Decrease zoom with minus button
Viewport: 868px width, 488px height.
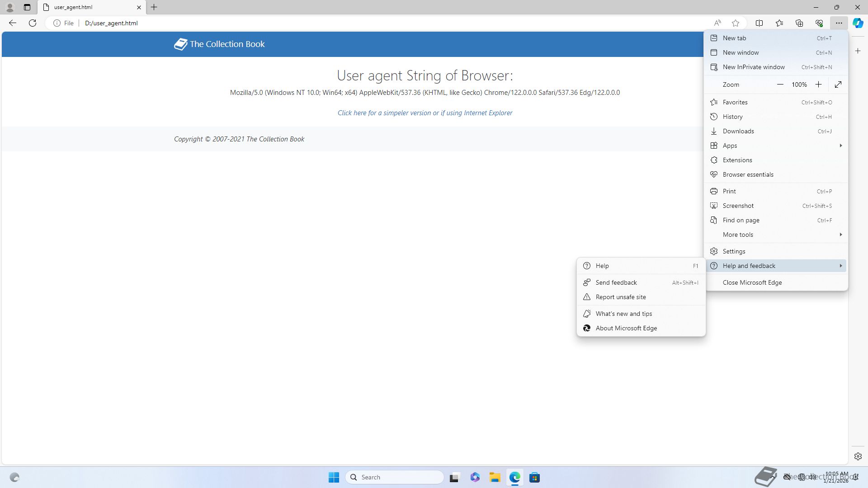780,84
